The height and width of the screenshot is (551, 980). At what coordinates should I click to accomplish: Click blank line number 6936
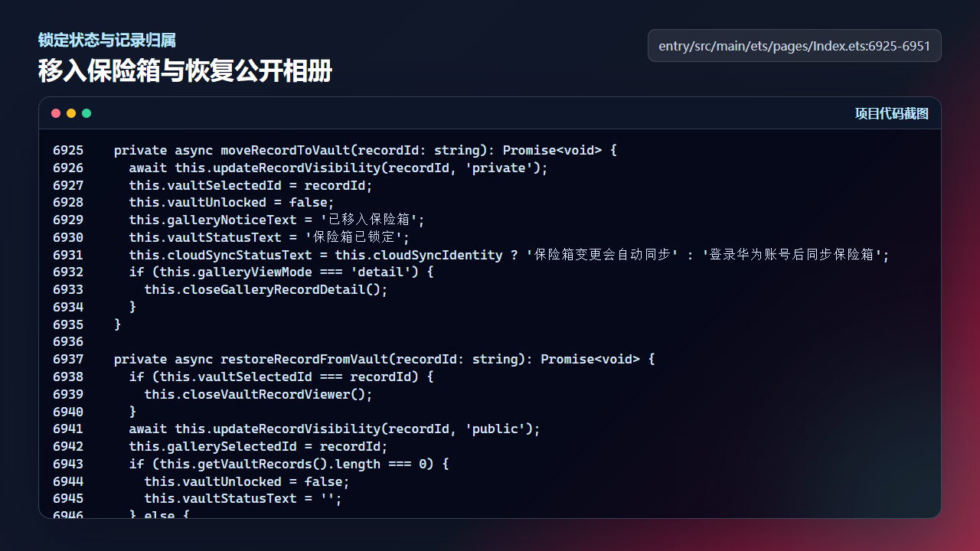[x=68, y=341]
